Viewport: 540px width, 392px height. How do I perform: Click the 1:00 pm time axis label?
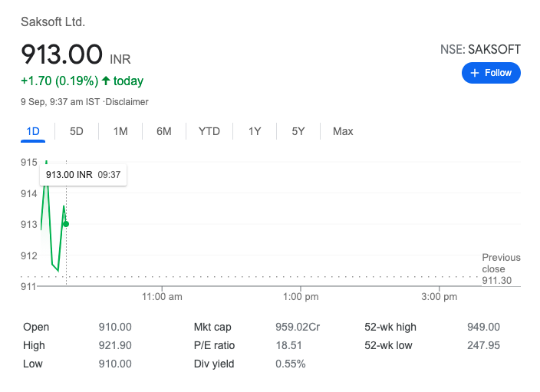click(x=301, y=297)
